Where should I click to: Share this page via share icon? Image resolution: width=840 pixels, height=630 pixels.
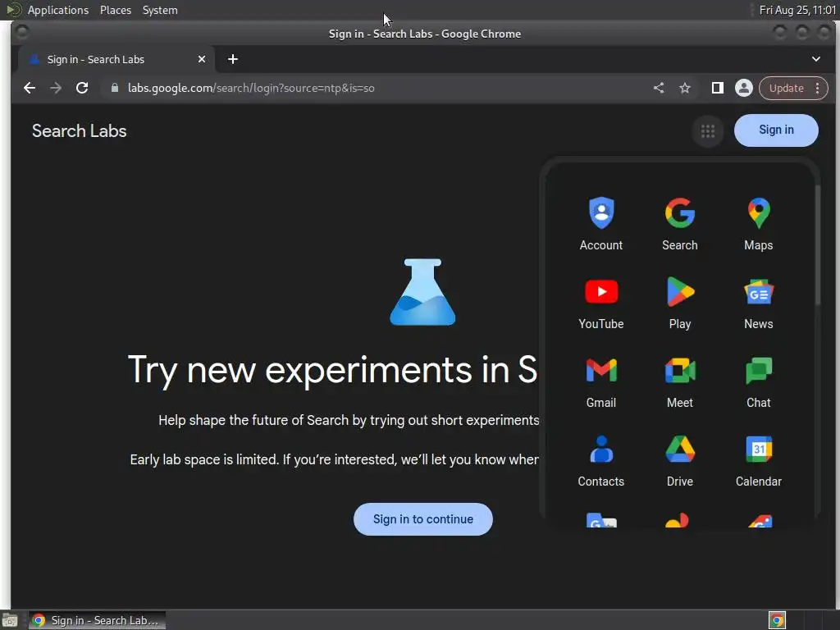(x=659, y=88)
